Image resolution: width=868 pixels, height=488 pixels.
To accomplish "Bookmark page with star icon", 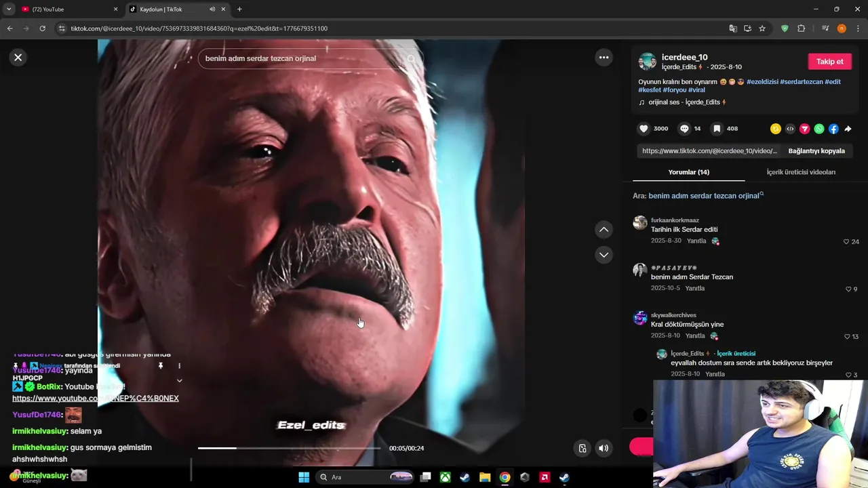I will (x=762, y=28).
